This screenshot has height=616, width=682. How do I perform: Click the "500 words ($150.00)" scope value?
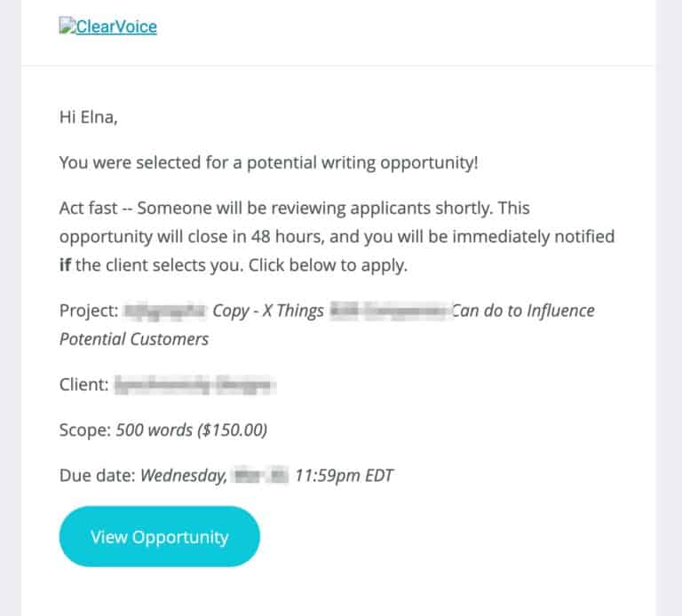pyautogui.click(x=192, y=430)
